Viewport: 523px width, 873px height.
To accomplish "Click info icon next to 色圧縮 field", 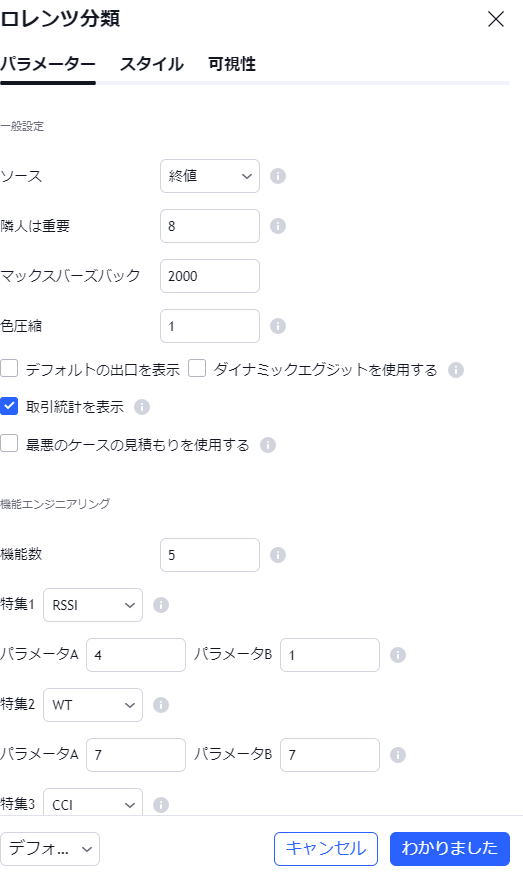I will pos(278,326).
